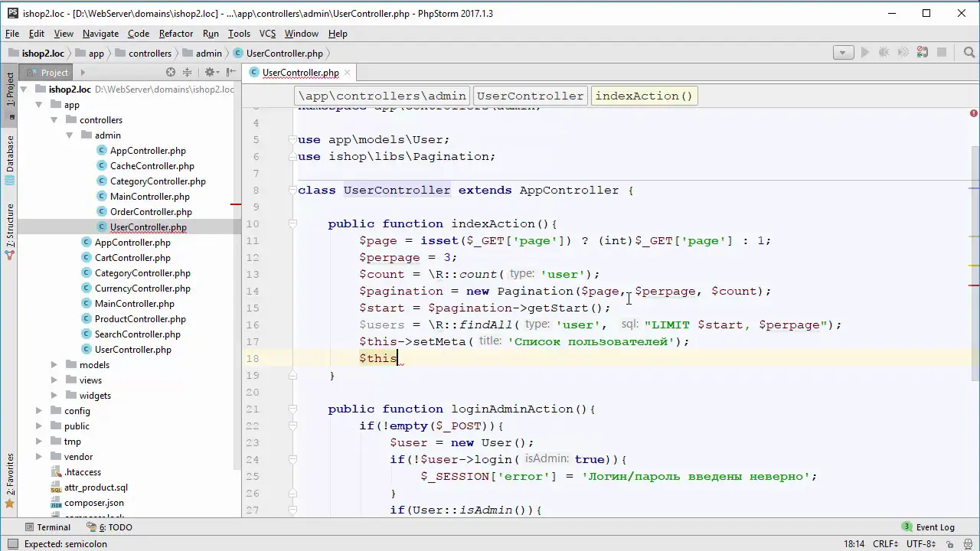Viewport: 980px width, 551px height.
Task: Click the class icon in the UserController.php editor tab
Action: pos(254,73)
